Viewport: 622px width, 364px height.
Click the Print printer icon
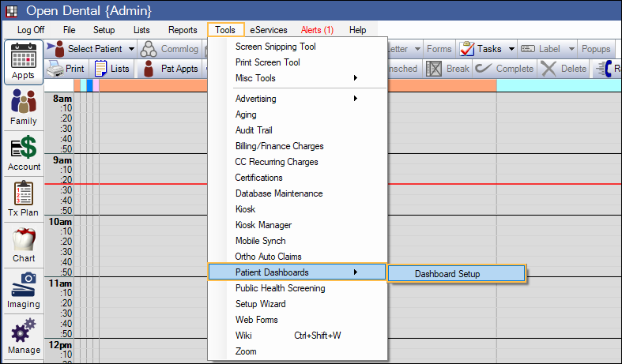[x=55, y=69]
